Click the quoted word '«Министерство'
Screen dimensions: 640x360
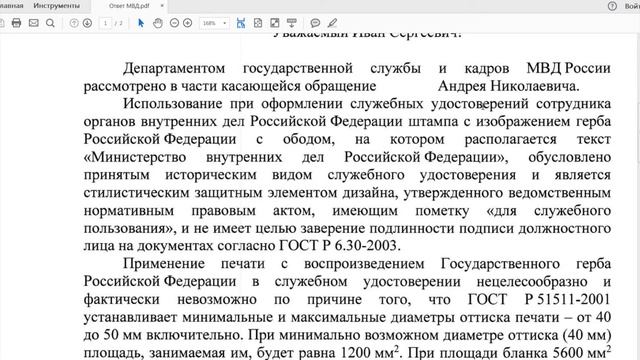[x=135, y=157]
